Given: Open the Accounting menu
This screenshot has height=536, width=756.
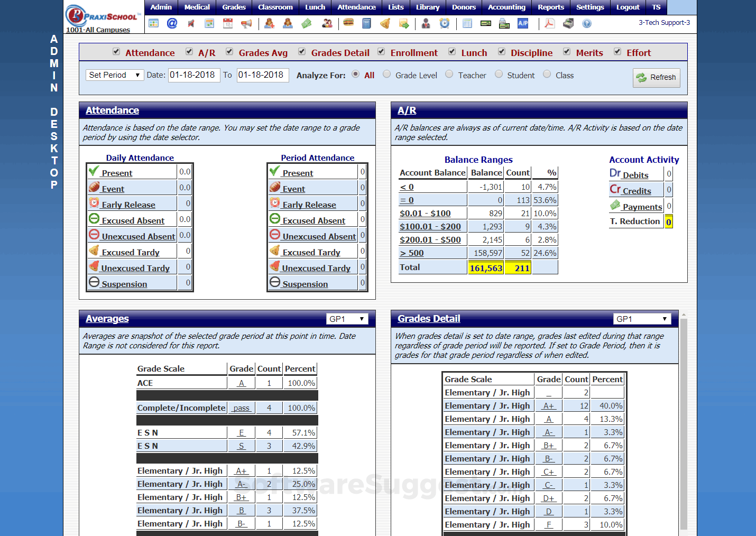Looking at the screenshot, I should tap(506, 7).
